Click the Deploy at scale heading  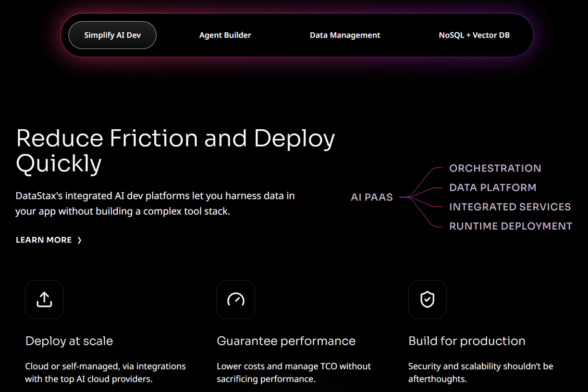coord(69,341)
